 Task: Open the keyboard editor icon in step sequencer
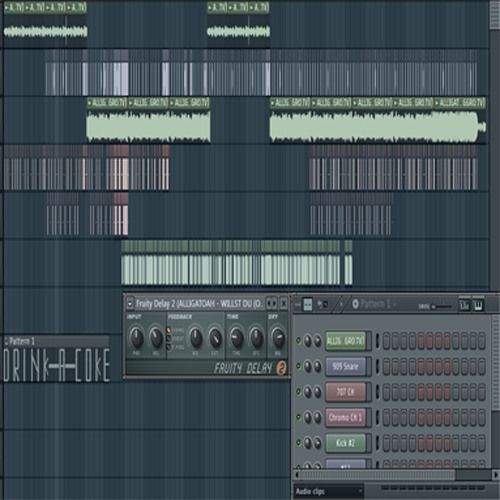tap(478, 305)
